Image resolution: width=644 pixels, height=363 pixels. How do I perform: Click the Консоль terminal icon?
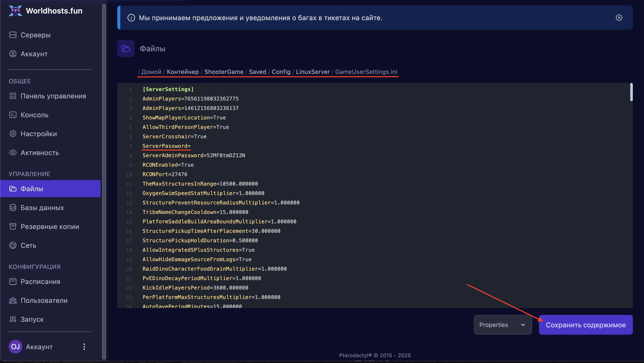[13, 115]
